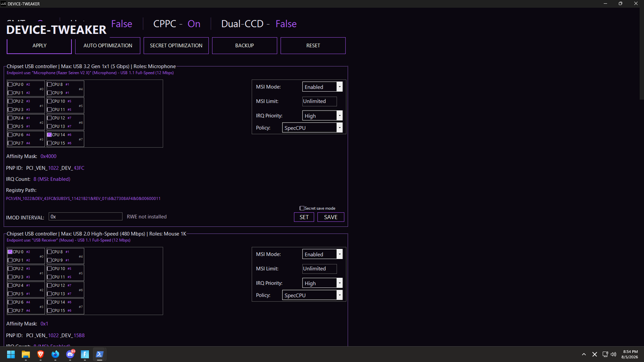Launch Brave browser from the taskbar

click(41, 354)
